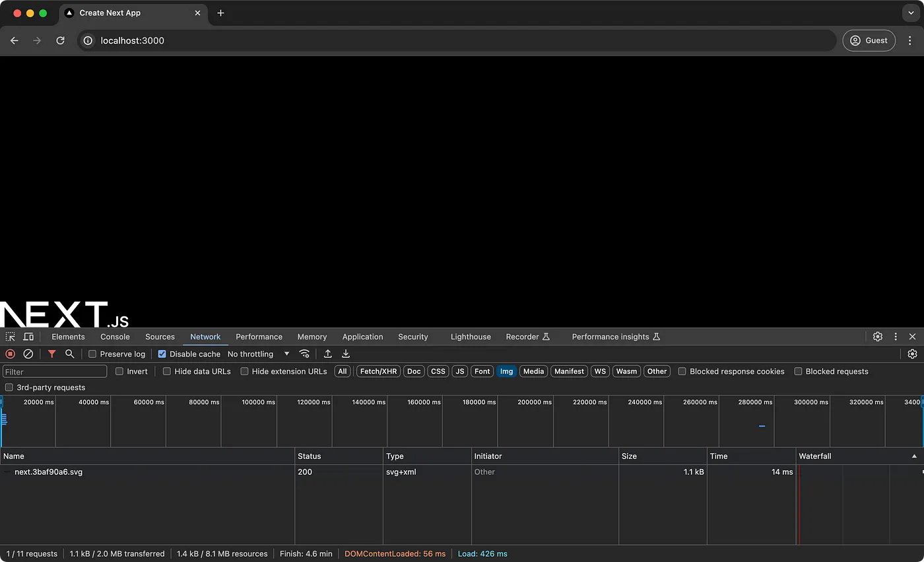The height and width of the screenshot is (562, 924).
Task: Filter requests by Img type
Action: [506, 371]
